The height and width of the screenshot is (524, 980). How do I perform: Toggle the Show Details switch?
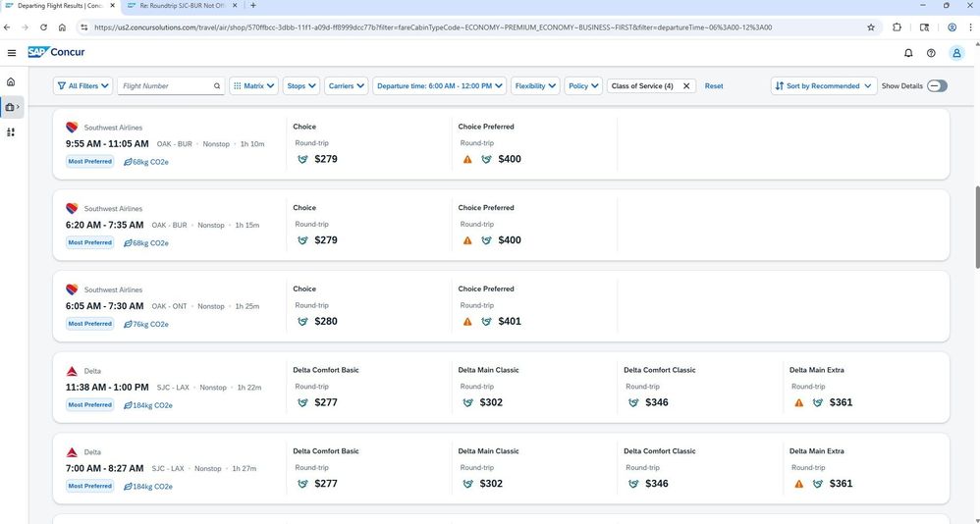937,86
